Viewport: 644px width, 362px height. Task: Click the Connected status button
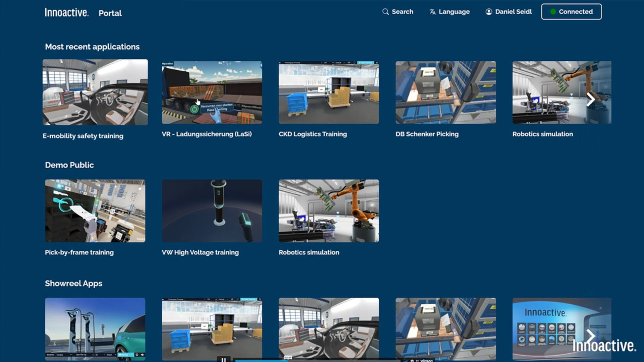(571, 12)
